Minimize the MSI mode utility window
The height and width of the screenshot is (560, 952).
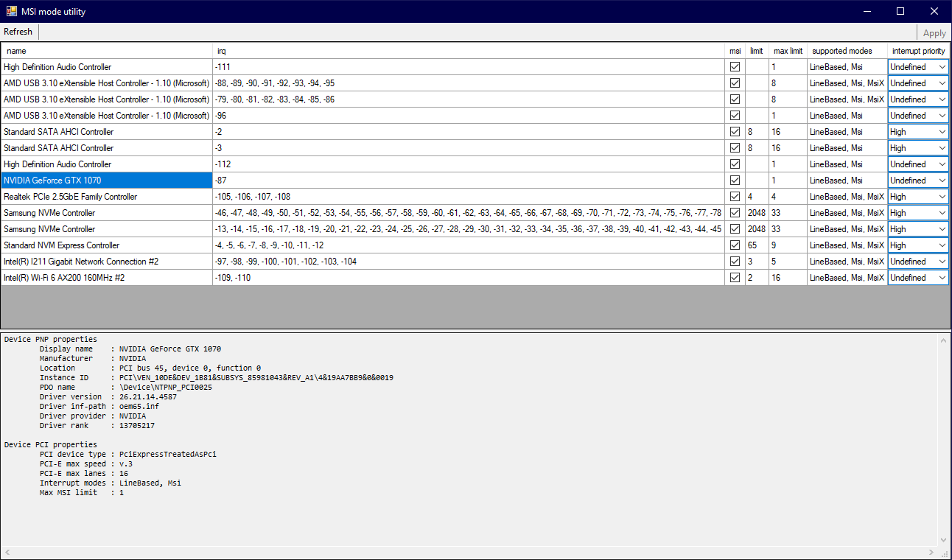pos(867,11)
